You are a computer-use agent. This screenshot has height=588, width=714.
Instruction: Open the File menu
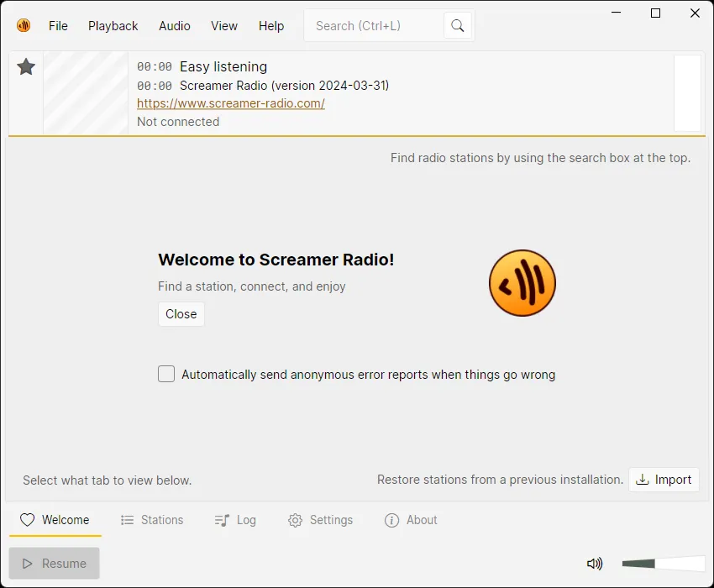pyautogui.click(x=58, y=26)
